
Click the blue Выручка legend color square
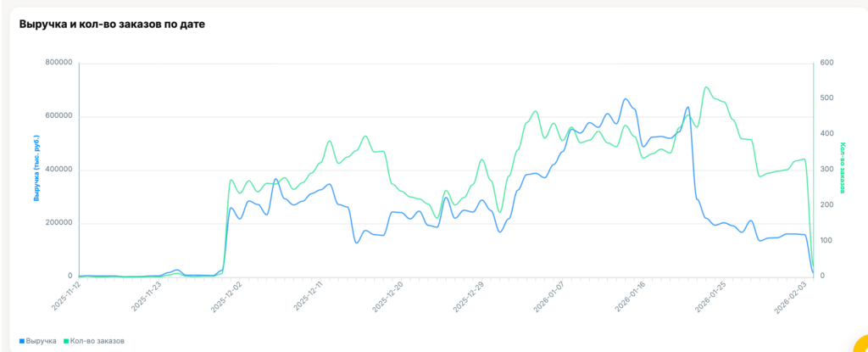click(22, 341)
